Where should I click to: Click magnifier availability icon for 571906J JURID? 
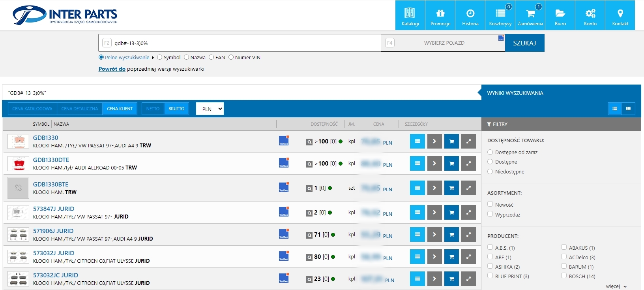(309, 235)
